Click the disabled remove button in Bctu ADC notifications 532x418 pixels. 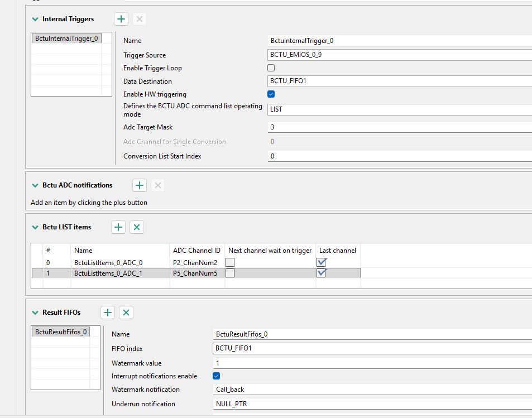(x=158, y=185)
